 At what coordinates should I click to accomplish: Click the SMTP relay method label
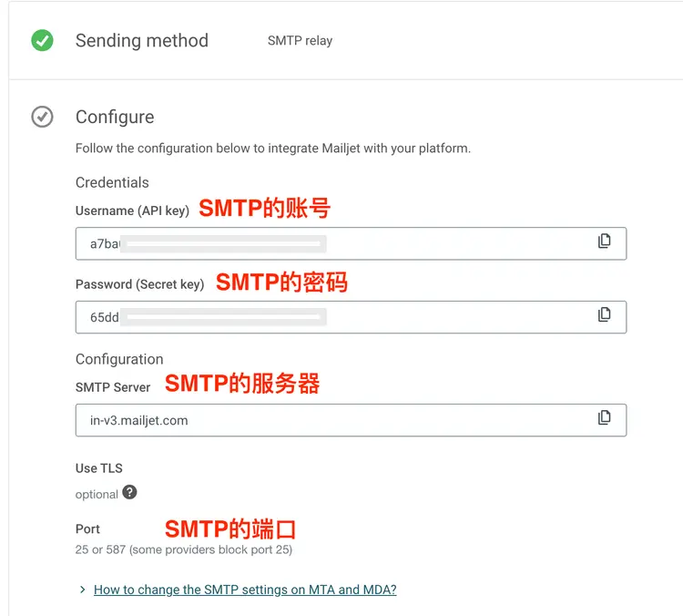pos(300,41)
